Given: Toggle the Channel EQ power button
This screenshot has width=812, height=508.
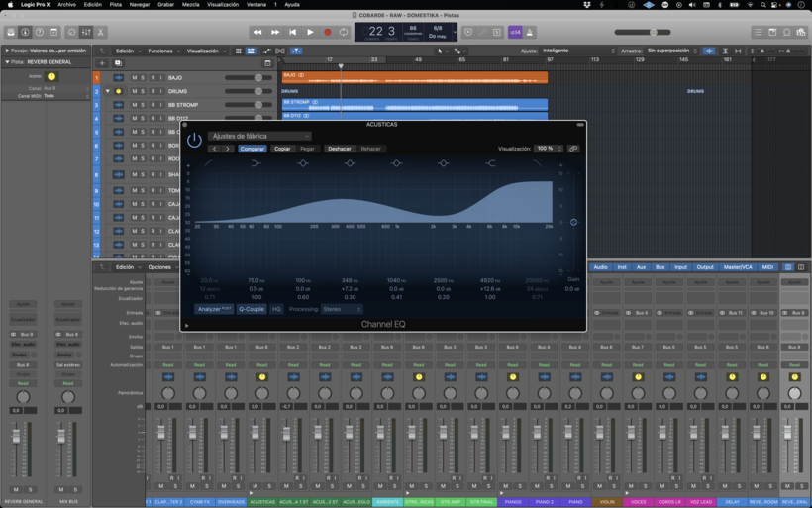Looking at the screenshot, I should [194, 140].
